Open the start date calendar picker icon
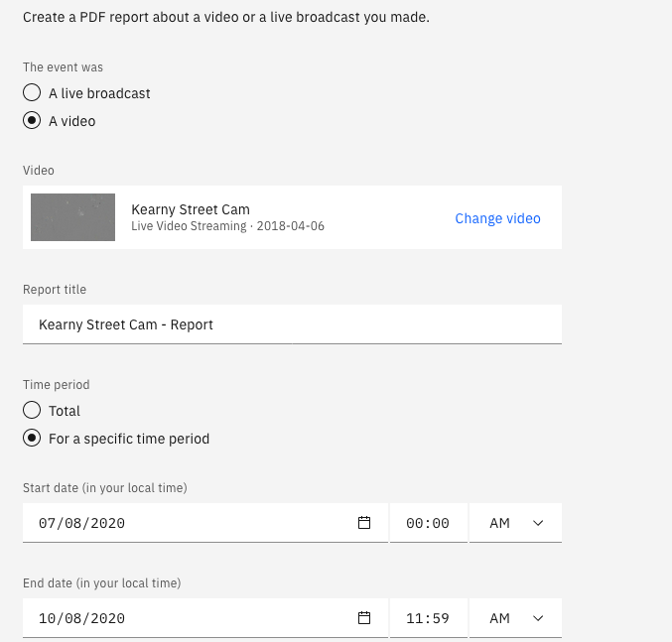672x642 pixels. click(x=364, y=523)
